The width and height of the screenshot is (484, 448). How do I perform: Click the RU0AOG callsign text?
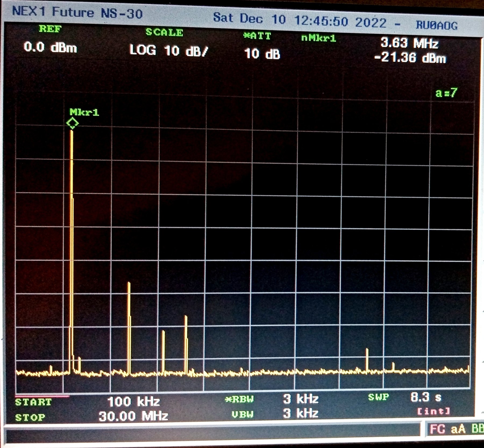[x=437, y=25]
